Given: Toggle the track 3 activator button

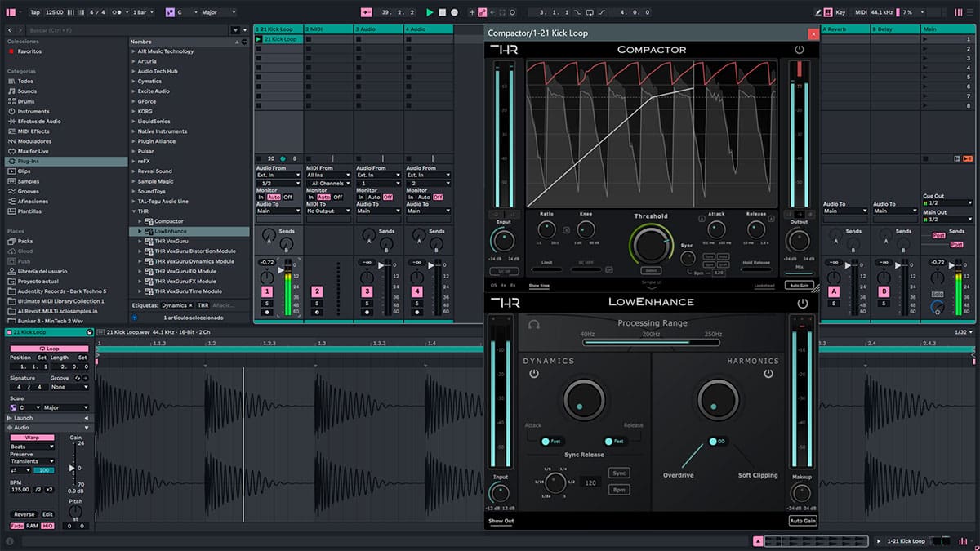Looking at the screenshot, I should (367, 291).
